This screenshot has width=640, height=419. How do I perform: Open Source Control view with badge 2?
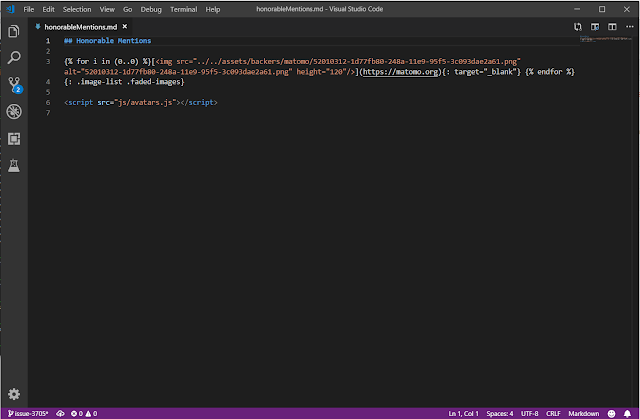tap(15, 85)
